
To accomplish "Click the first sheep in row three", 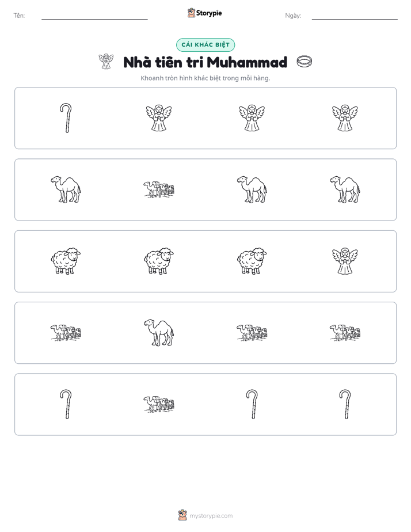I will 66,261.
